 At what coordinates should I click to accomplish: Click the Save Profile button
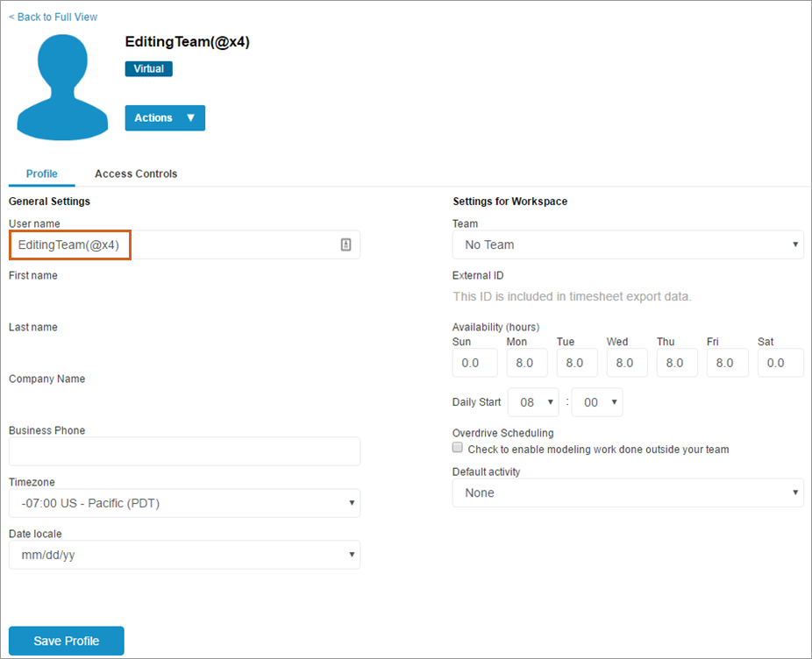point(67,641)
